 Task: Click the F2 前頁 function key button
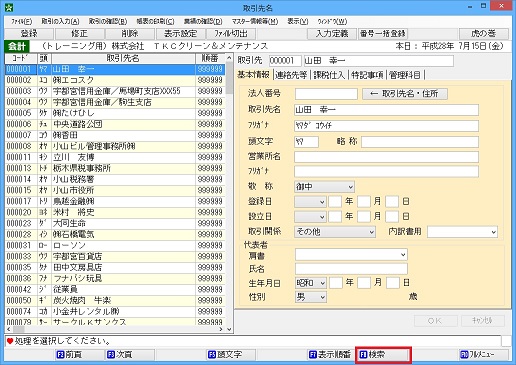[80, 355]
